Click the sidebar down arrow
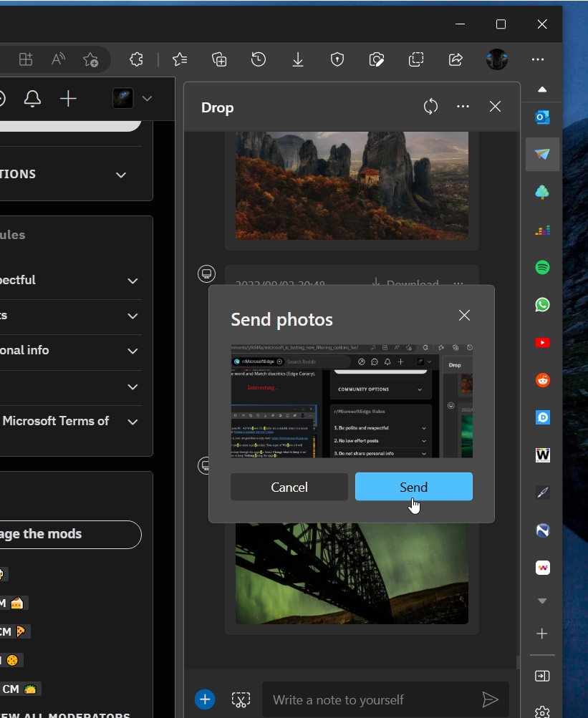 (542, 601)
